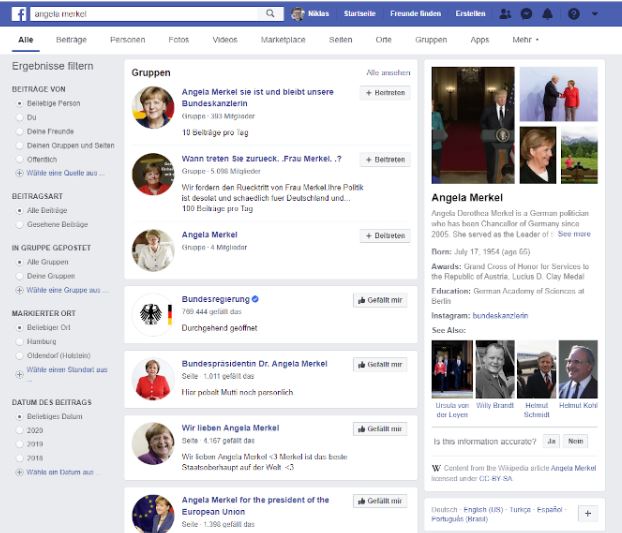622x533 pixels.
Task: Open the Mehr dropdown tab
Action: [525, 40]
